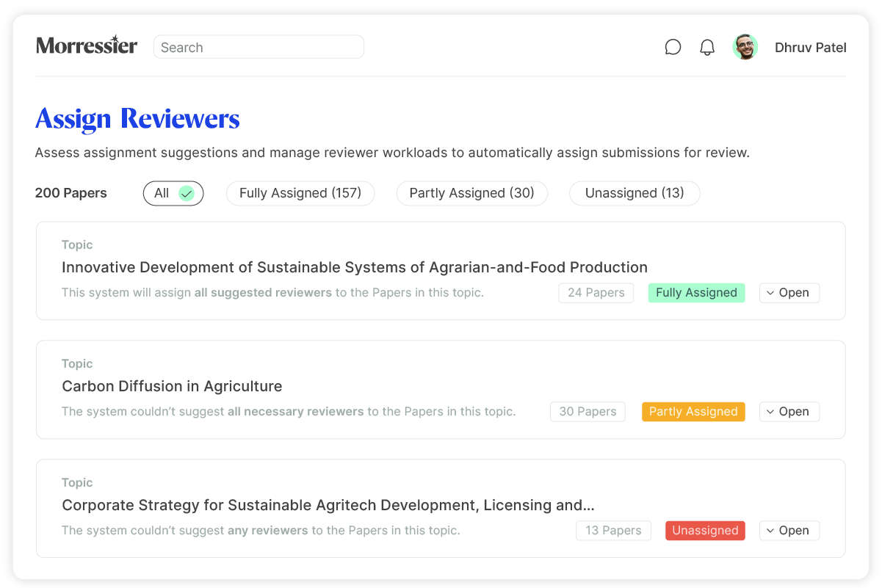Select the All filter chip
This screenshot has width=882, height=588.
pos(173,193)
